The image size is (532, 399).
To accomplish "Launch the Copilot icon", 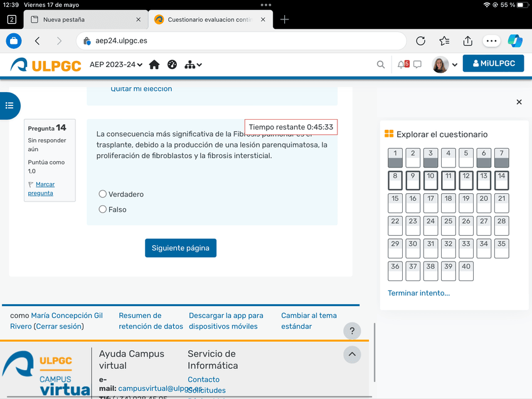I will [515, 41].
